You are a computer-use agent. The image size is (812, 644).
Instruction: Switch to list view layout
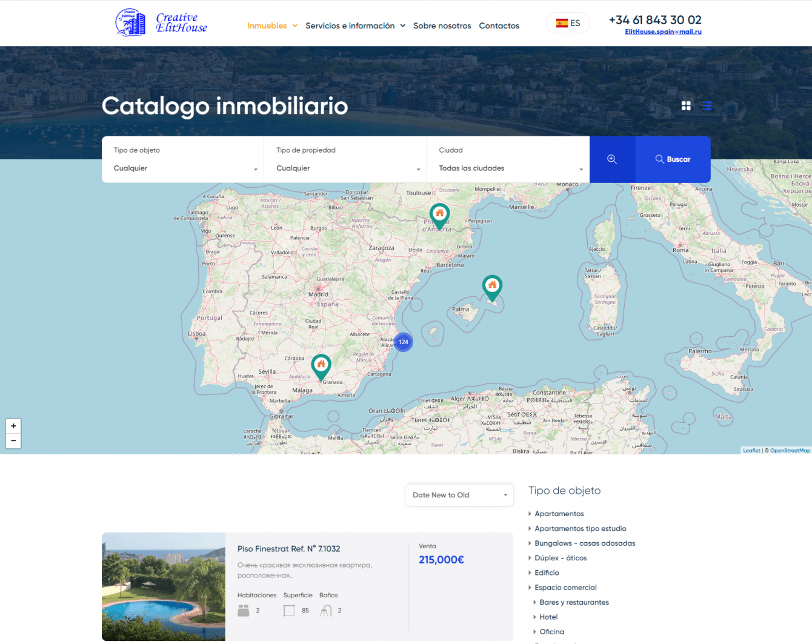pos(707,106)
